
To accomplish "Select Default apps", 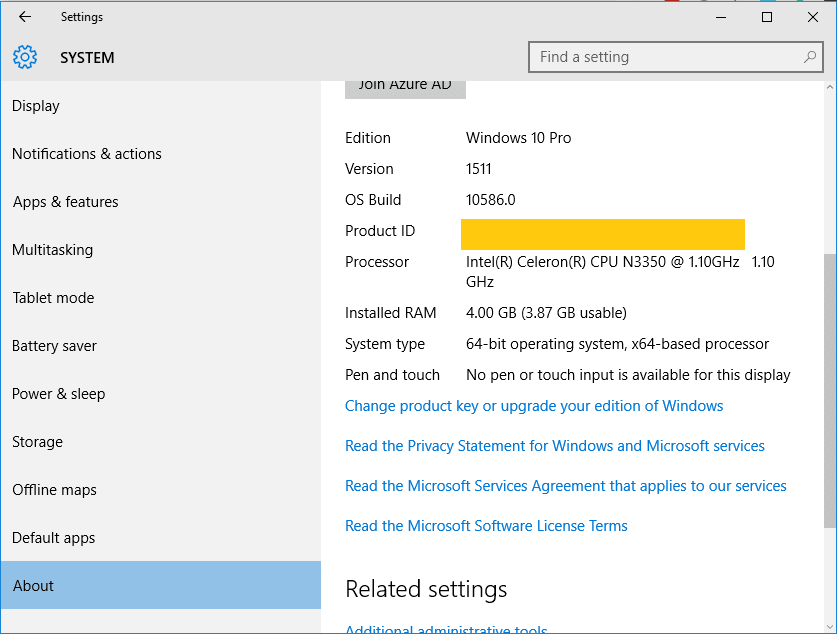I will [x=161, y=538].
